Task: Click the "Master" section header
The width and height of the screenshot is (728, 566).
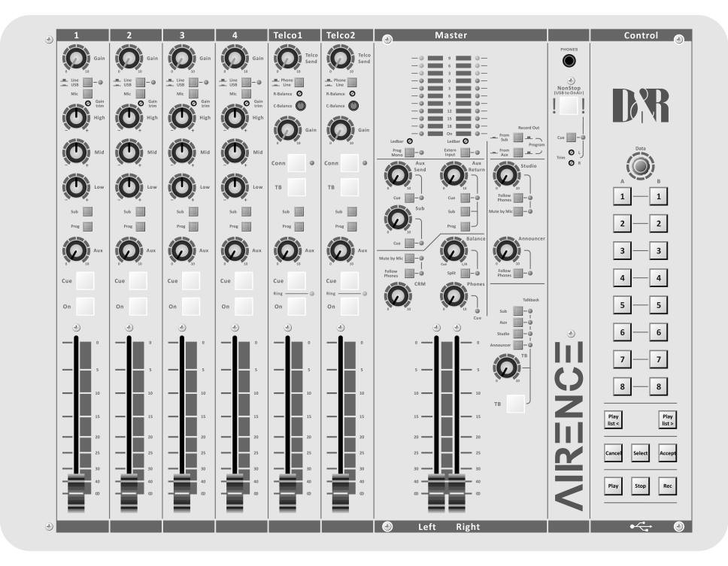Action: [x=450, y=35]
